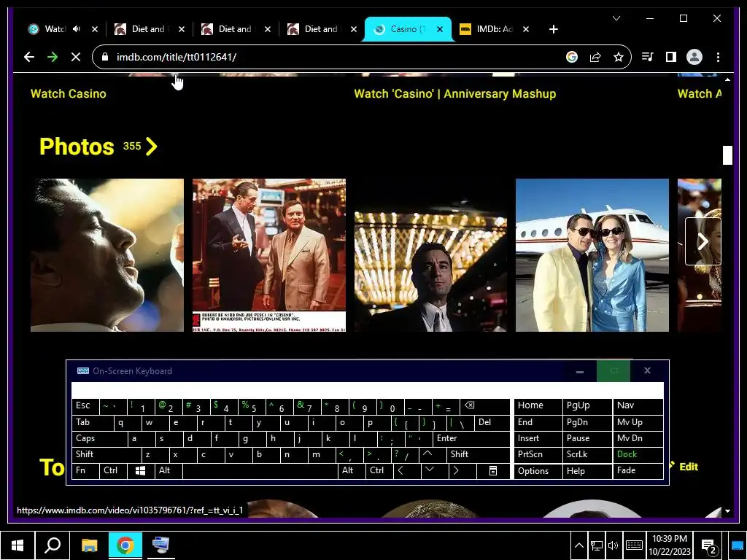Screen dimensions: 747x560
Task: Click the Backspace key on On-Screen Keyboard
Action: point(484,406)
